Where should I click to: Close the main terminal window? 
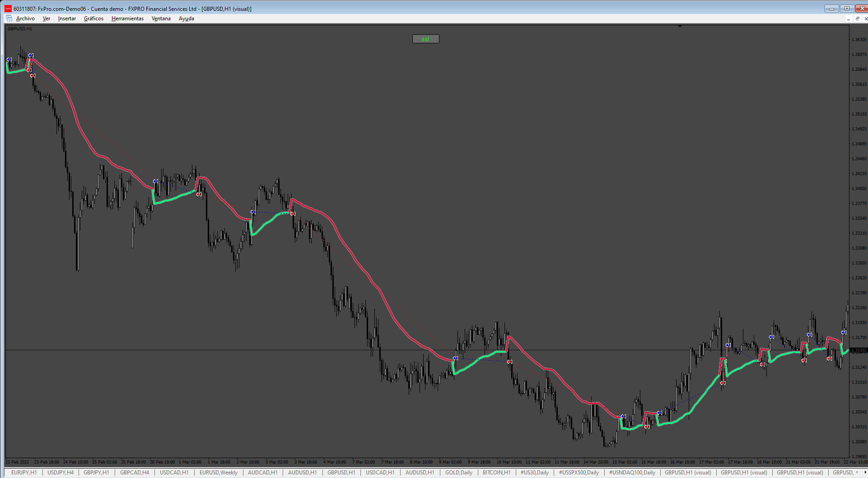862,9
